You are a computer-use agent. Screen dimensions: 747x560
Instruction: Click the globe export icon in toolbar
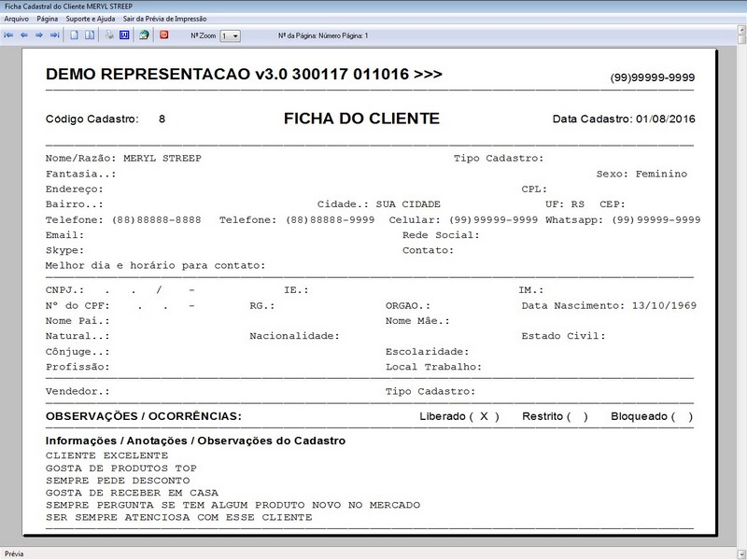point(144,35)
